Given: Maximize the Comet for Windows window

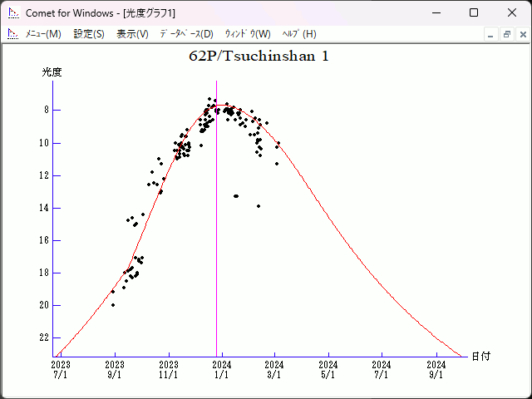Looking at the screenshot, I should (x=474, y=13).
